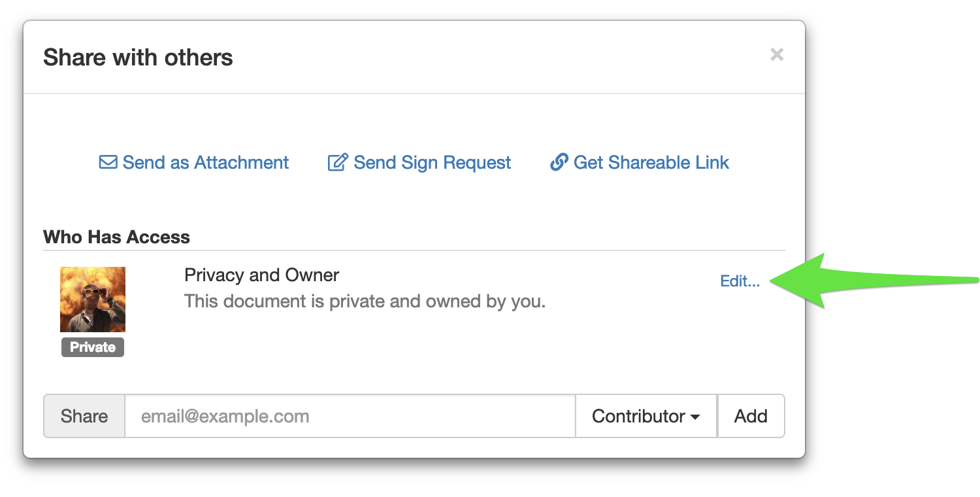This screenshot has width=980, height=497.
Task: Focus the email@example.com input field
Action: click(x=350, y=416)
